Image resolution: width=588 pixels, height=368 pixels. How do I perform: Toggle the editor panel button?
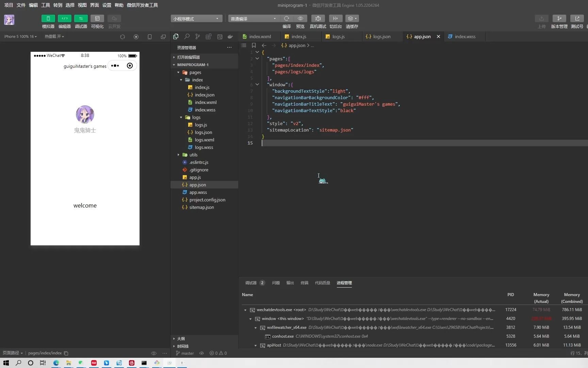pyautogui.click(x=64, y=18)
